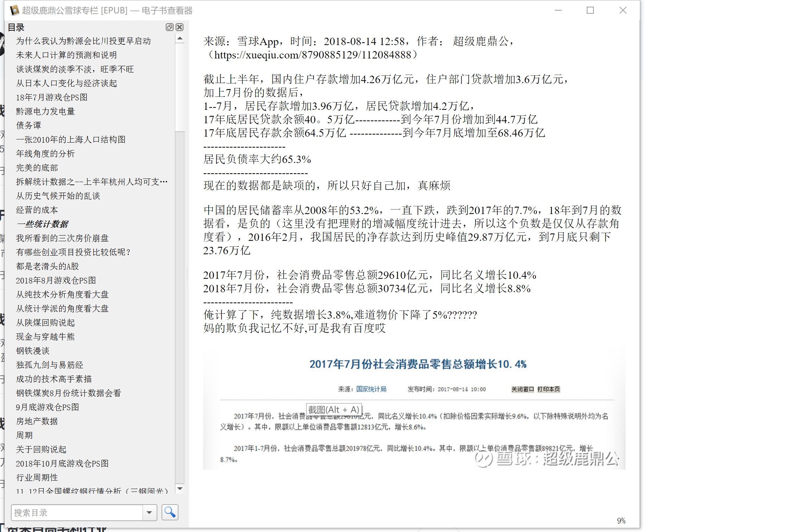The image size is (811, 532).
Task: Select current chapter 一些统计数据
Action: pyautogui.click(x=43, y=224)
